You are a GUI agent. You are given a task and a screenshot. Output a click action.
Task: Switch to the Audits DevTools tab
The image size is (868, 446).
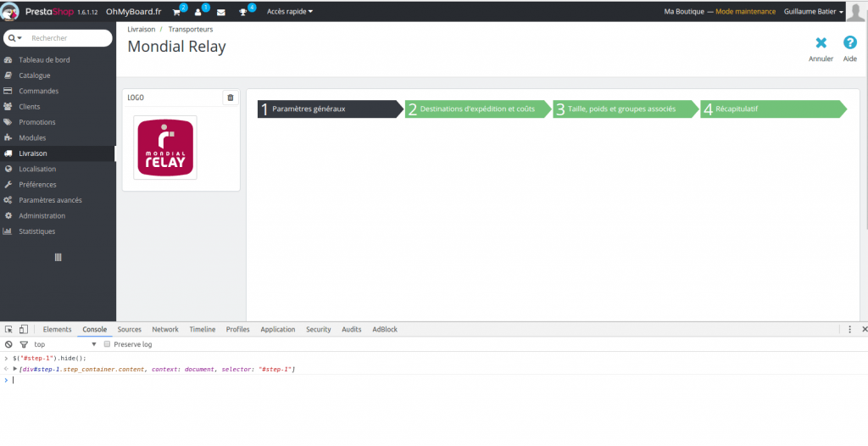click(x=352, y=329)
